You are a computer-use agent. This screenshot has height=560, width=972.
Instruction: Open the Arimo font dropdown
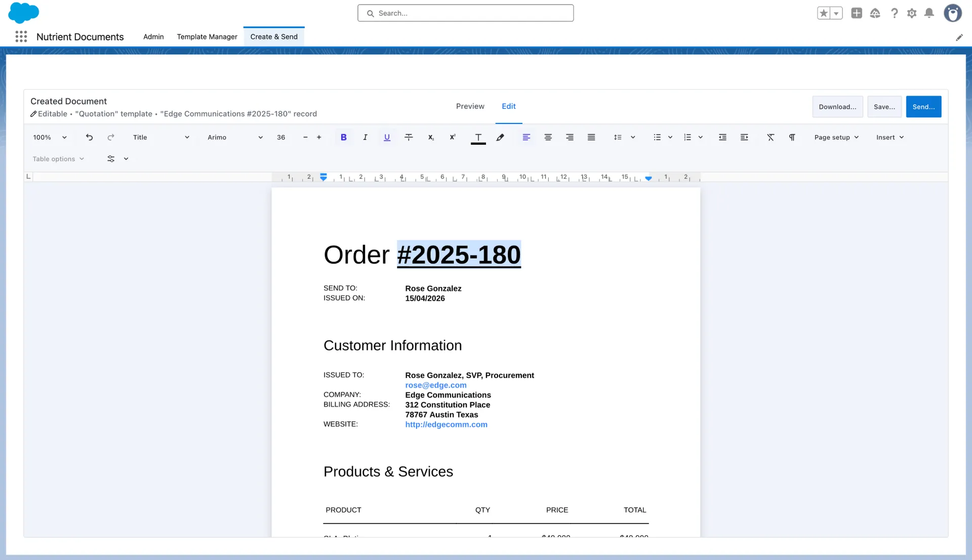(235, 137)
